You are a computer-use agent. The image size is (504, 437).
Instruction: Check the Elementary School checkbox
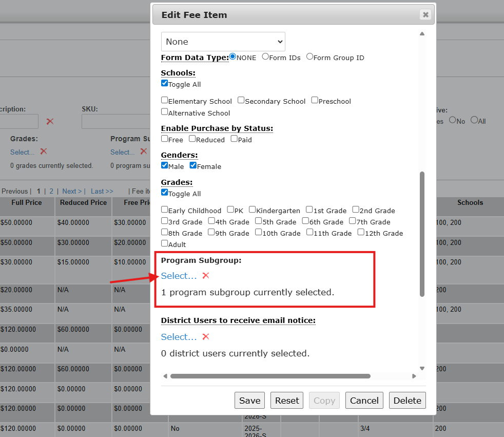point(165,101)
